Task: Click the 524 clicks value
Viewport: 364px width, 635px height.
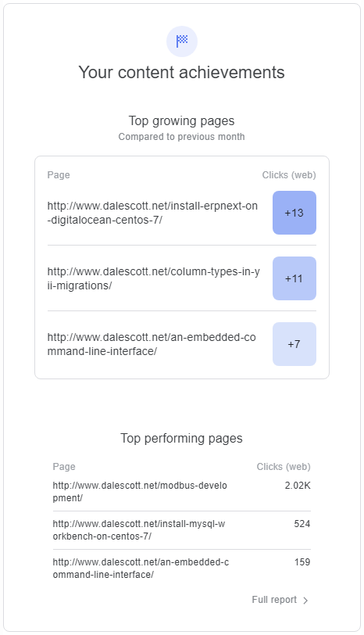Action: (302, 524)
